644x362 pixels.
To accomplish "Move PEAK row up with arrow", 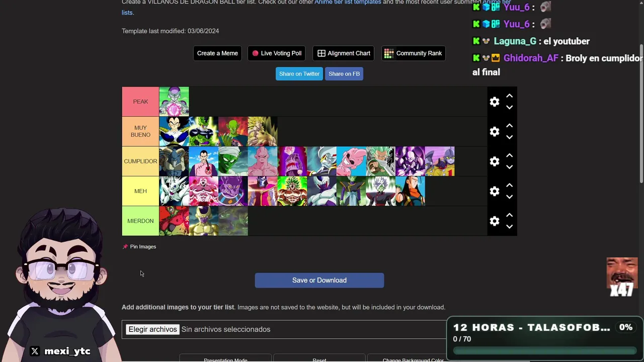I will [x=509, y=96].
